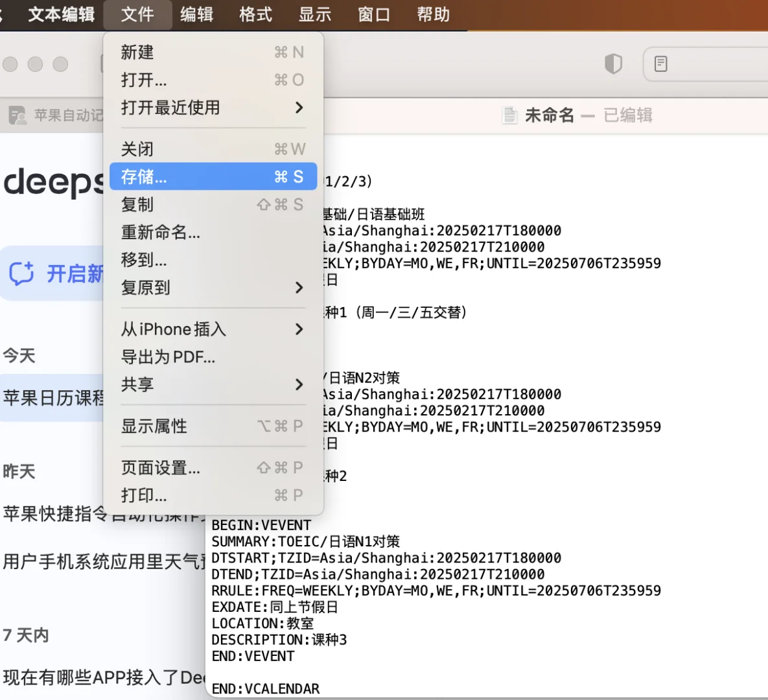Screen dimensions: 768x700
Task: Choose 页面设置... menu entry
Action: 213,468
